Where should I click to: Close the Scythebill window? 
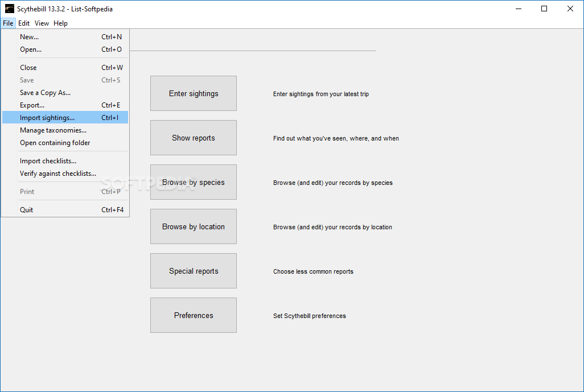coord(570,9)
